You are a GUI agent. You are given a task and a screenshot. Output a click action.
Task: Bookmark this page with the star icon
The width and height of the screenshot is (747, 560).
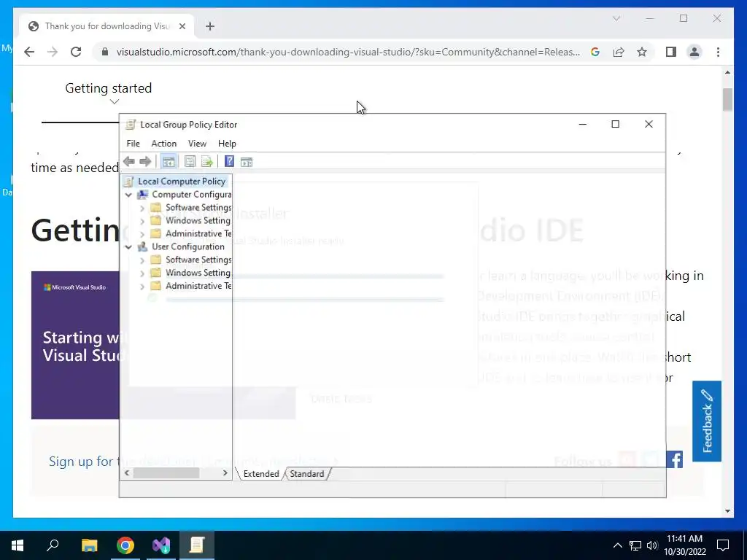click(642, 52)
